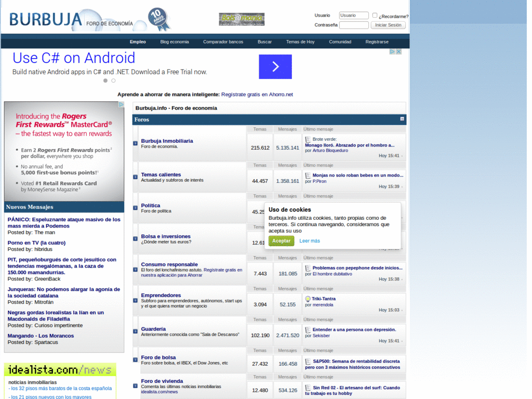
Task: Toggle the ¿Recordarme? checkbox
Action: 375,16
